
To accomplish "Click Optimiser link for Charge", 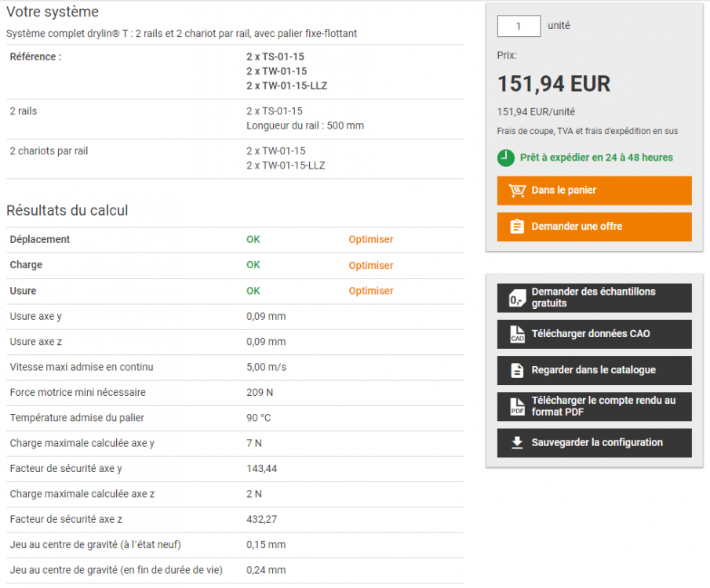I will [x=371, y=266].
